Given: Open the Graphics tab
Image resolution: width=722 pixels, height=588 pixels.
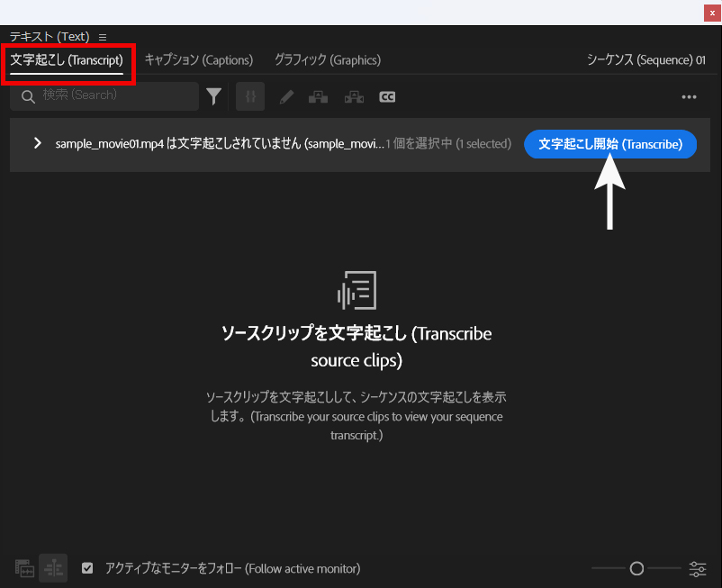Looking at the screenshot, I should click(328, 59).
